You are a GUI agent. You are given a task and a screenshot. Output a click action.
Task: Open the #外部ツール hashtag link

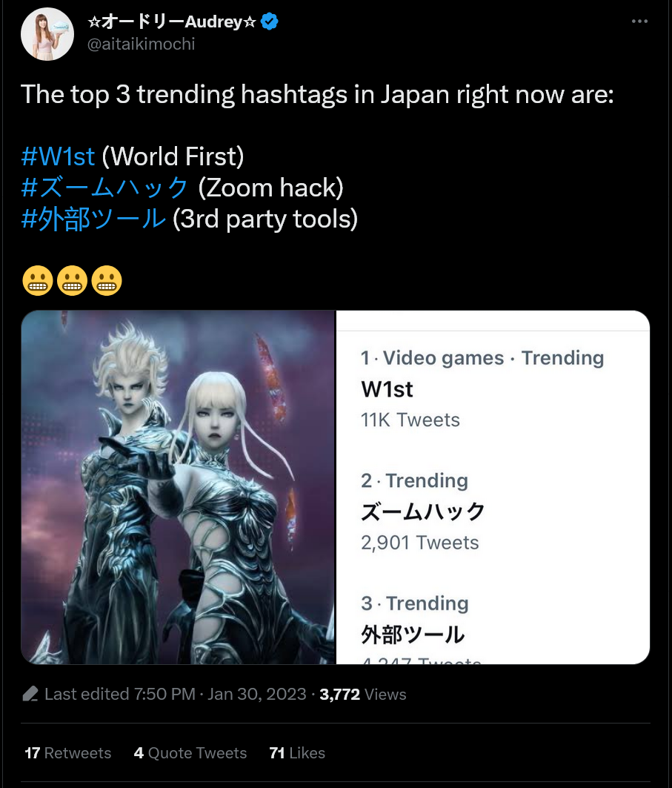(x=93, y=219)
